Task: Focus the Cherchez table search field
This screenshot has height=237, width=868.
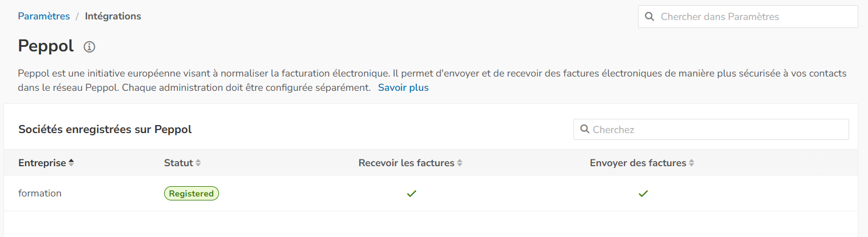Action: (x=718, y=130)
